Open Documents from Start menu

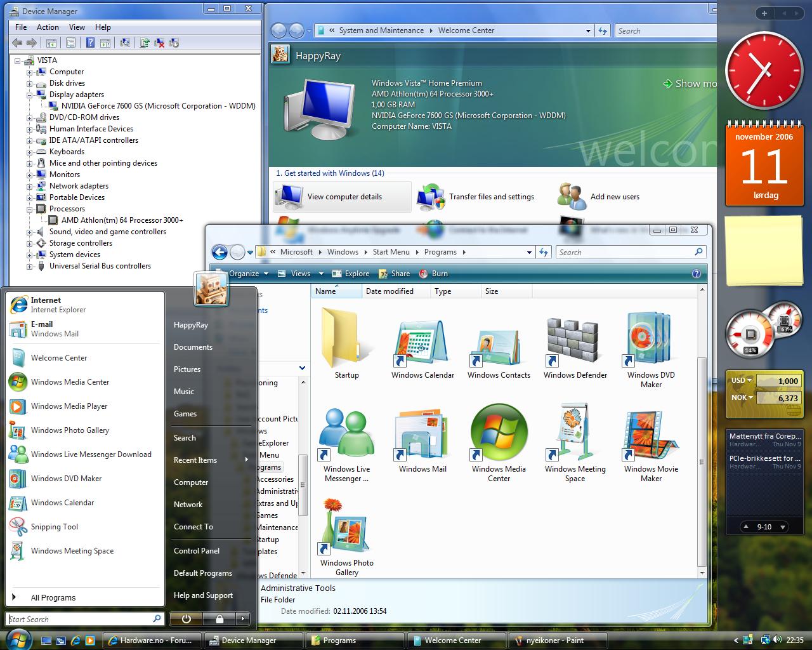point(193,347)
